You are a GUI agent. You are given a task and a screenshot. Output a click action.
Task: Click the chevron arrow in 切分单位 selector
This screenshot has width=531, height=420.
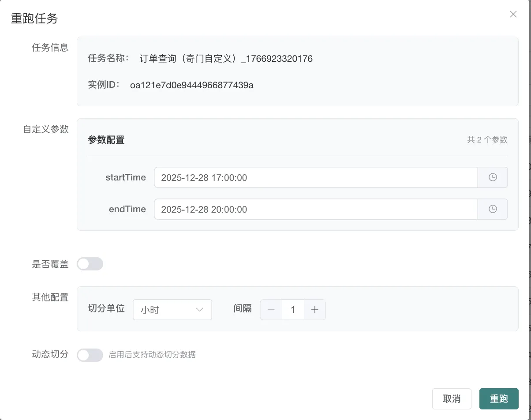click(199, 310)
